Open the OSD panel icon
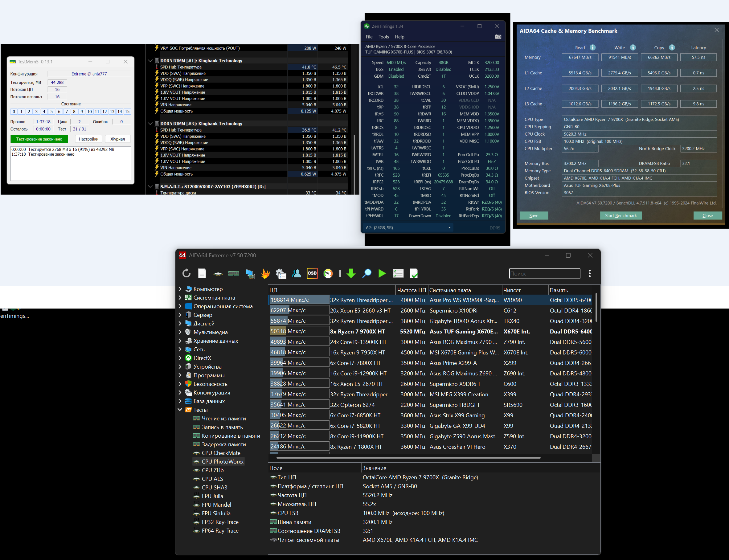The image size is (729, 560). click(312, 273)
